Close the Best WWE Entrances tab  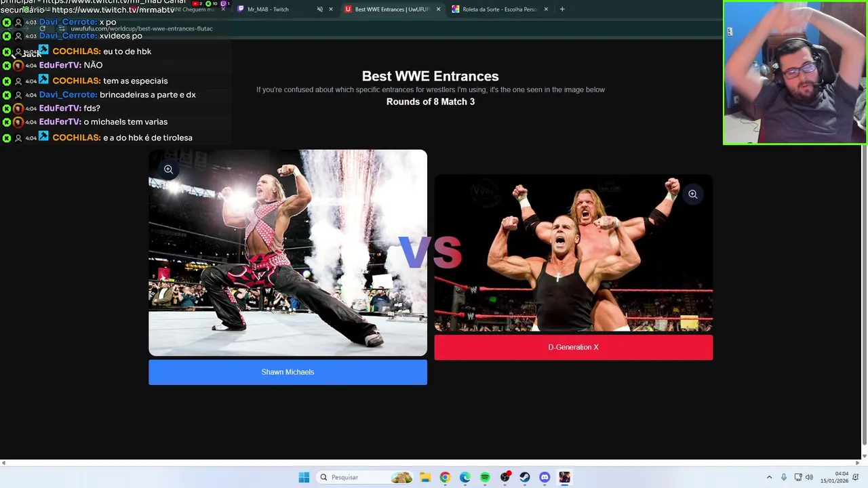(x=438, y=9)
